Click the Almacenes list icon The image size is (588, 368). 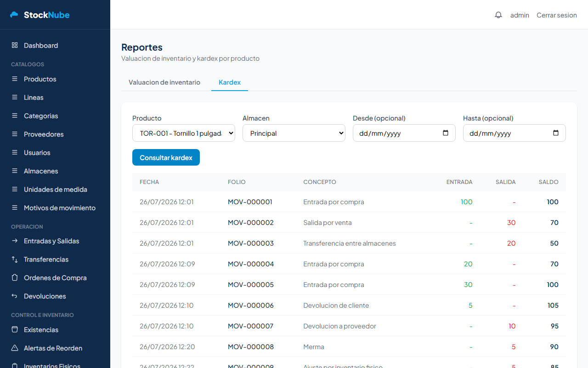15,171
